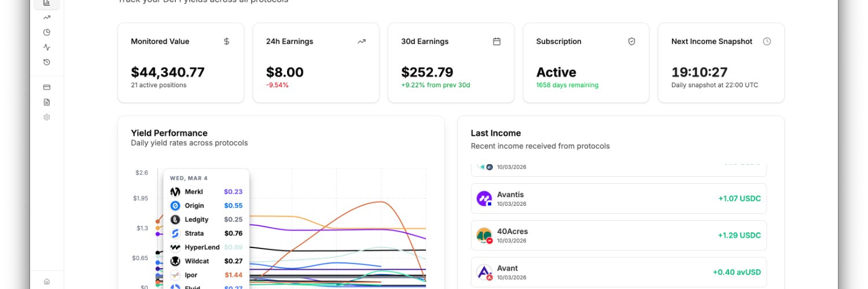Click Origin's $0.55 tooltip value
Screen dimensions: 868x289
pyautogui.click(x=233, y=206)
